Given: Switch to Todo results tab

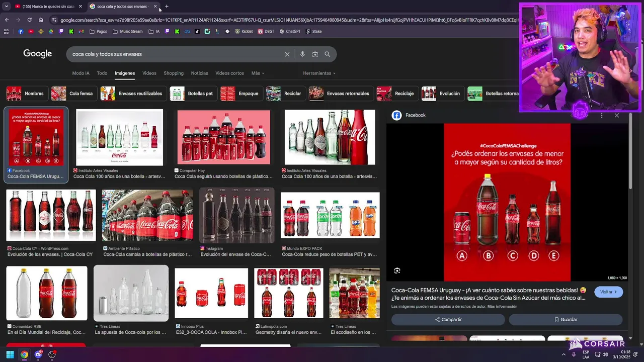Looking at the screenshot, I should 102,73.
